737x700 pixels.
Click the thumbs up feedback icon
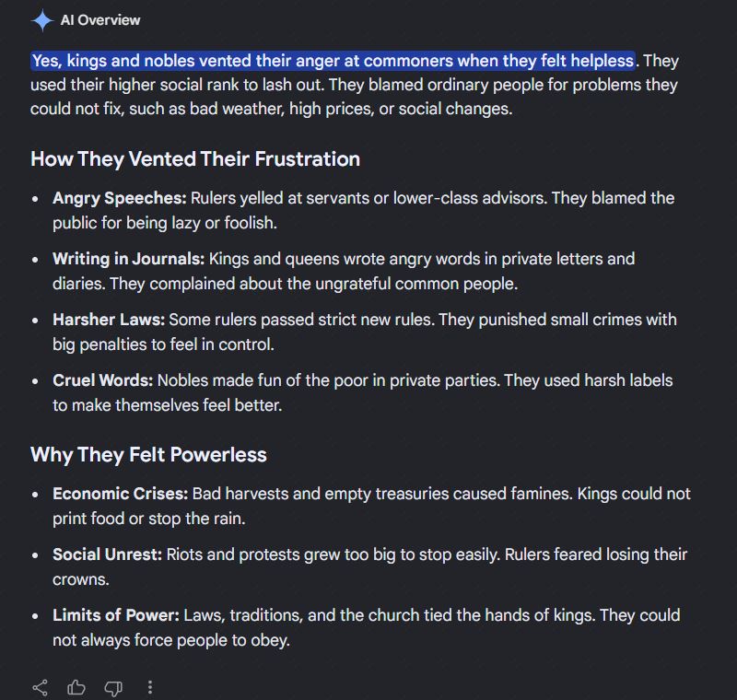(76, 688)
